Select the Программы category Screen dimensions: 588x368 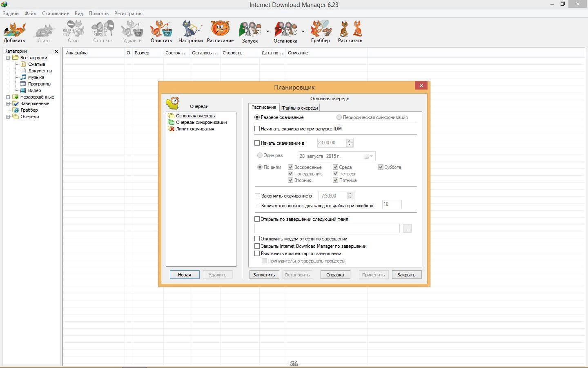click(39, 84)
